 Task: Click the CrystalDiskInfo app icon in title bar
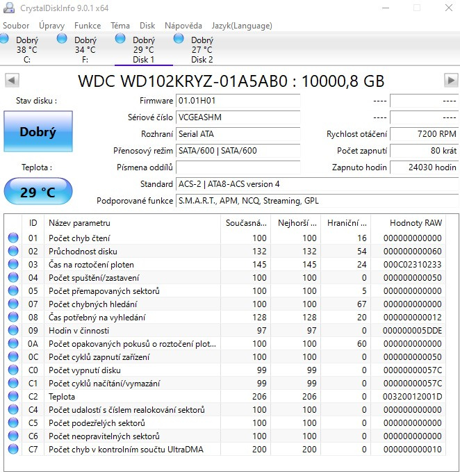[x=9, y=8]
